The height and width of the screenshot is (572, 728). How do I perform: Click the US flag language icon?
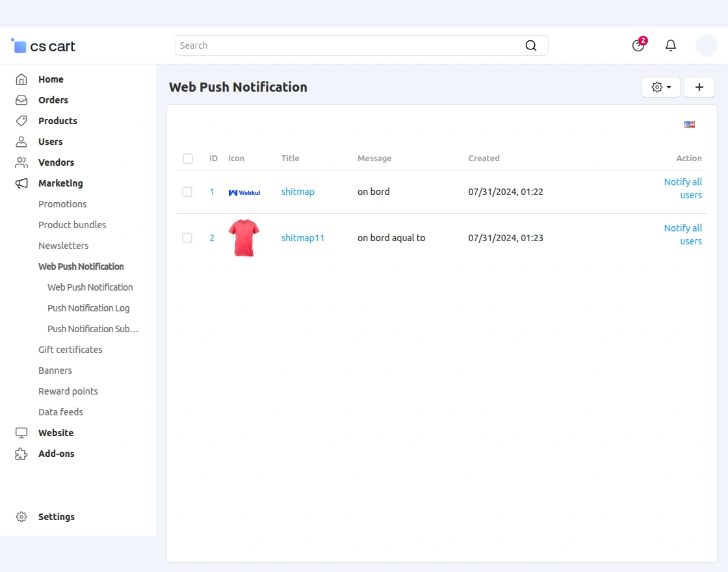(690, 124)
